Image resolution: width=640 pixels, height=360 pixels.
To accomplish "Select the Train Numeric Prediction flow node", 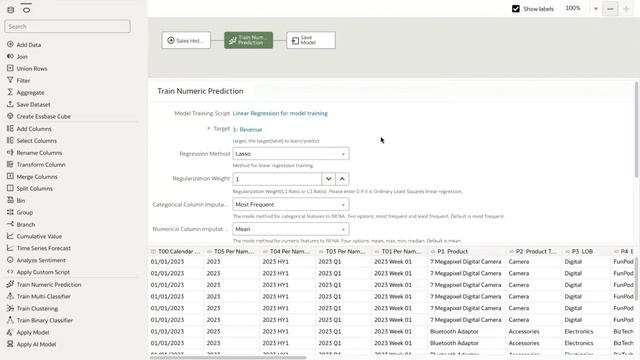I will coord(249,40).
